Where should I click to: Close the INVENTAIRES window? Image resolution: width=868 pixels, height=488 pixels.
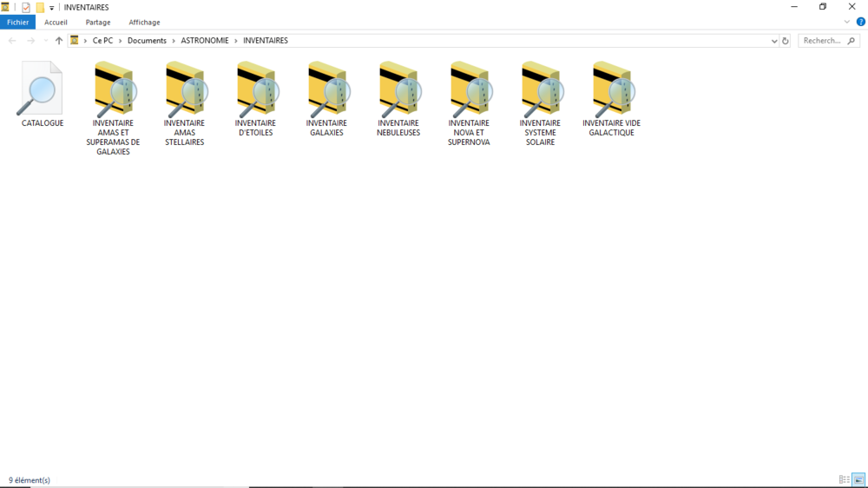pos(852,7)
